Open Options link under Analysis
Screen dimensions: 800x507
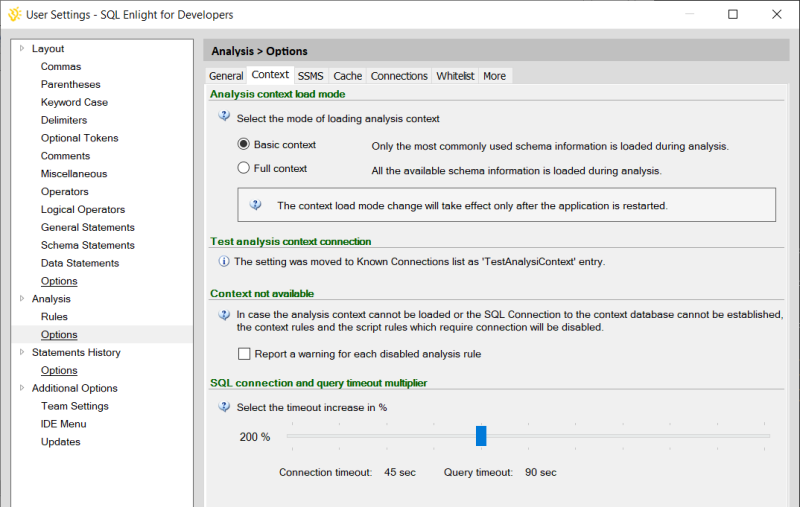[x=59, y=335]
